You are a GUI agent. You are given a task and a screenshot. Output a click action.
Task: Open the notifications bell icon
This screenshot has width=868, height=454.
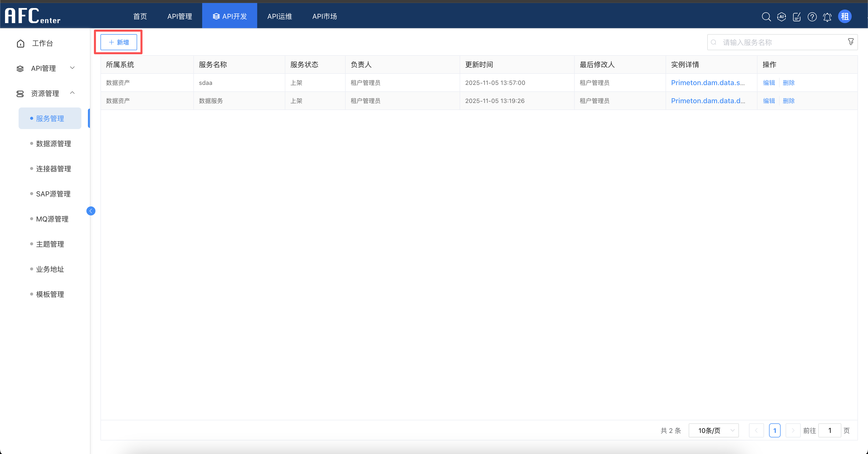827,17
